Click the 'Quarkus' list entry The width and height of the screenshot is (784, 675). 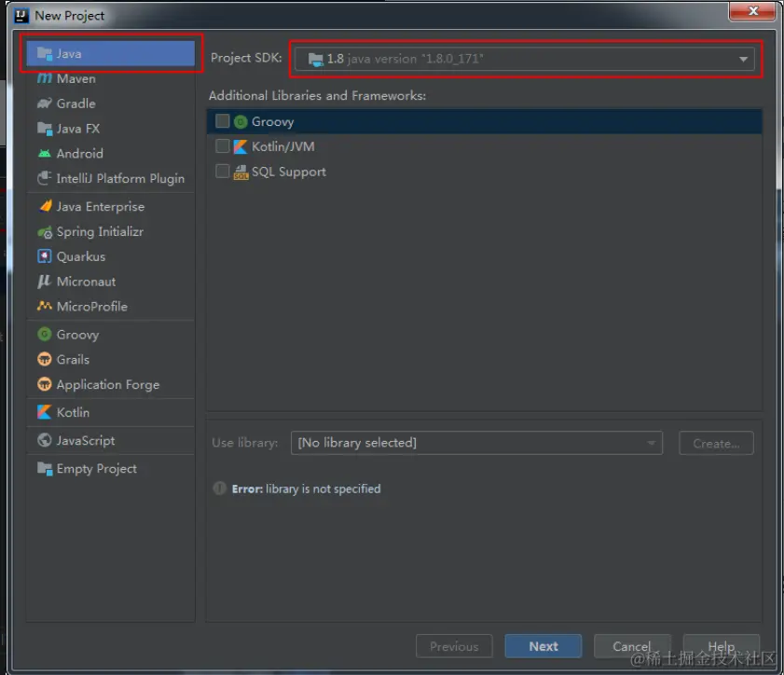(x=110, y=256)
